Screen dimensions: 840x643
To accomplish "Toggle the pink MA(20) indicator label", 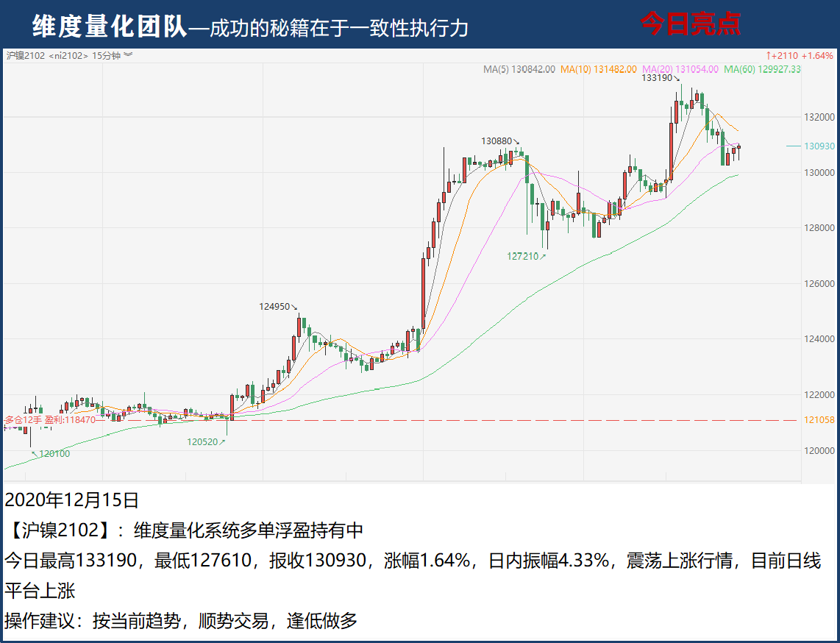I will pyautogui.click(x=680, y=69).
